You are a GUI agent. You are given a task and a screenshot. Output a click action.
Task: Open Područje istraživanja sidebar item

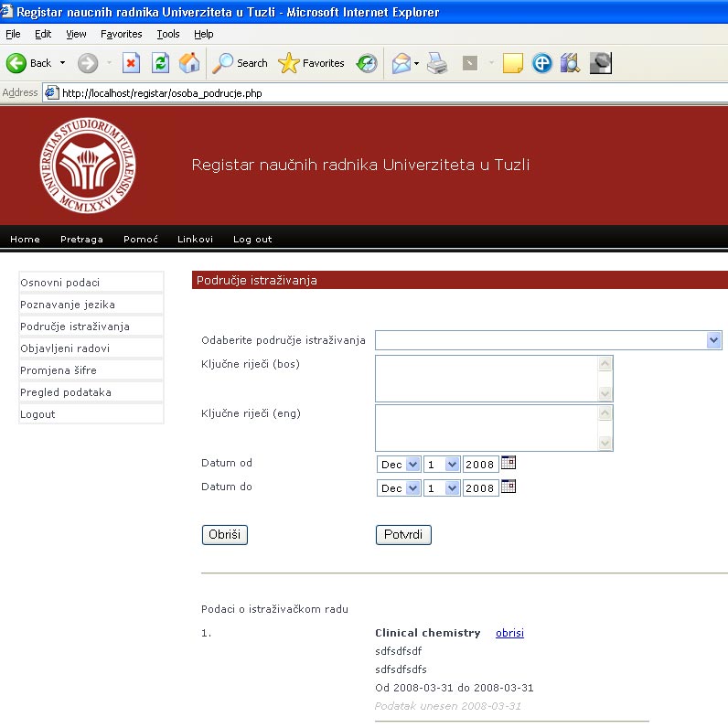coord(91,327)
